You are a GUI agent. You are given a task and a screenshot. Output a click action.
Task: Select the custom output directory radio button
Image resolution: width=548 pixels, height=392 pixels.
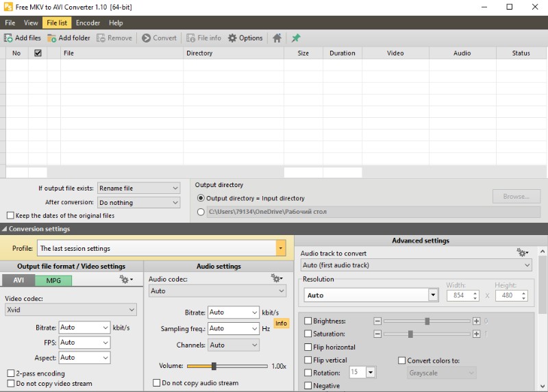coord(201,212)
